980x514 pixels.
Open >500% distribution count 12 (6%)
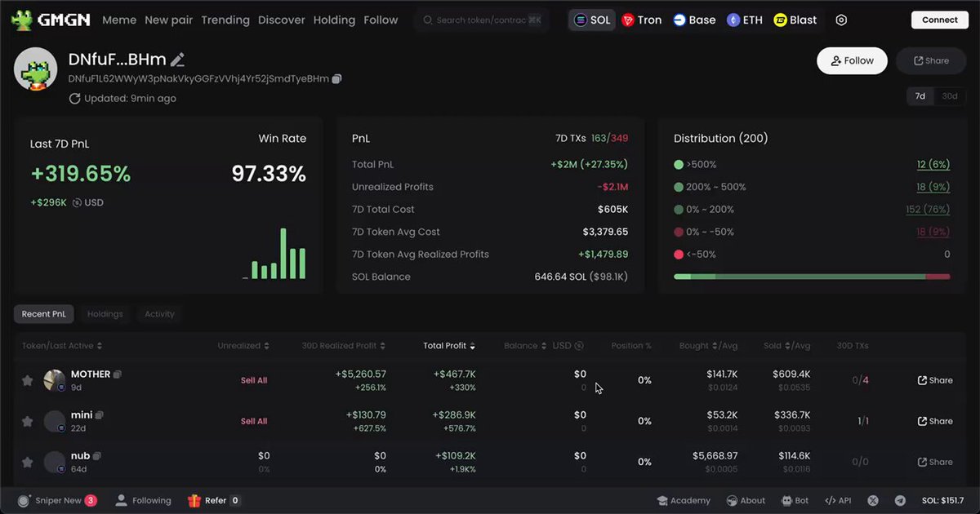pos(933,164)
